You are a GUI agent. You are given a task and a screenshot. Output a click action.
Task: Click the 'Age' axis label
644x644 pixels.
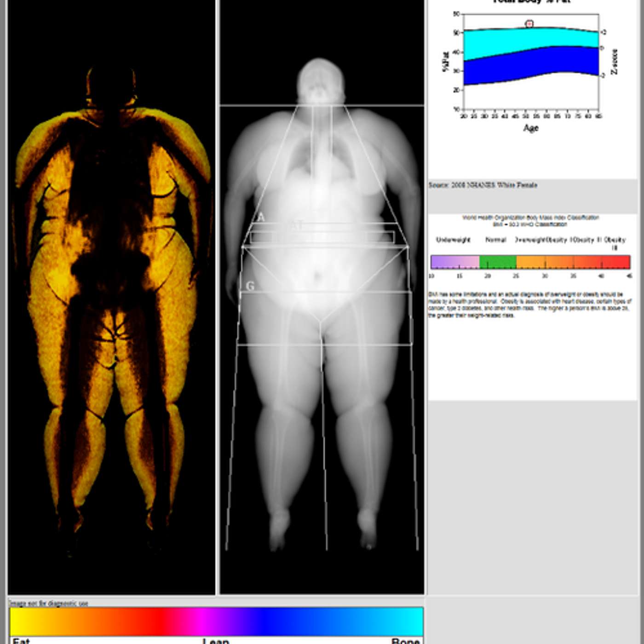(x=531, y=128)
